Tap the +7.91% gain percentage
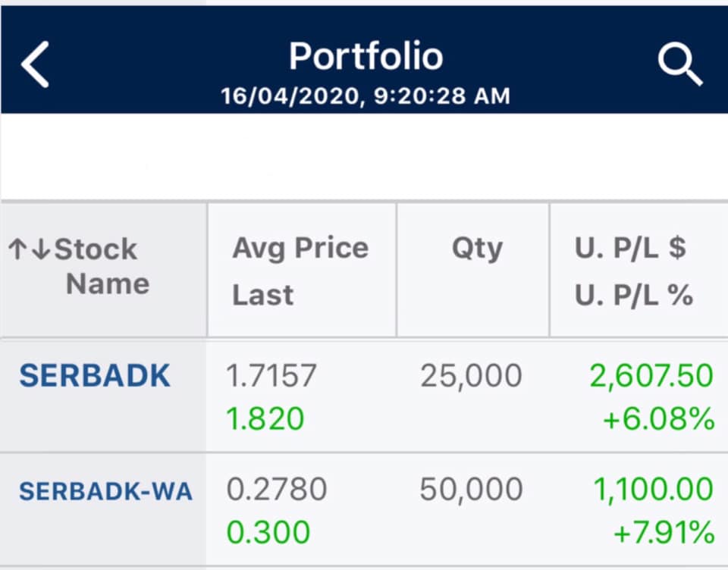 click(x=664, y=532)
